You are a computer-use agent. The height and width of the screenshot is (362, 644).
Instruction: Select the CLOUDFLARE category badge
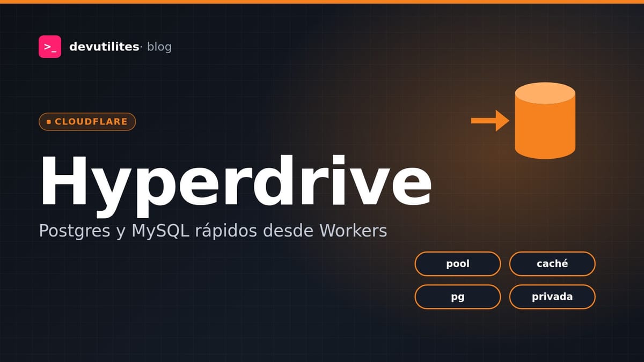tap(87, 122)
